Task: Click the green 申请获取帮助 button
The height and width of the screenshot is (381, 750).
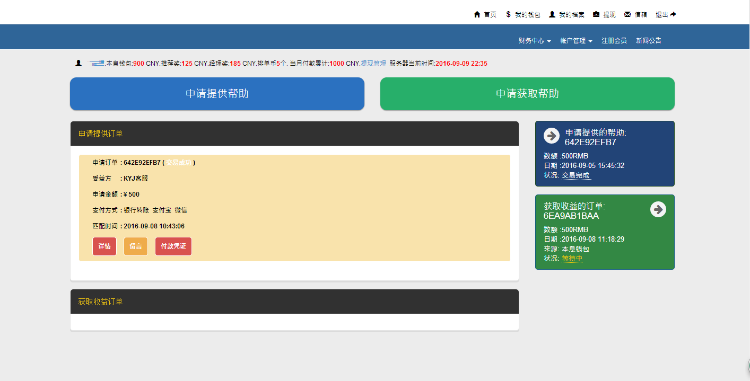Action: pos(527,94)
